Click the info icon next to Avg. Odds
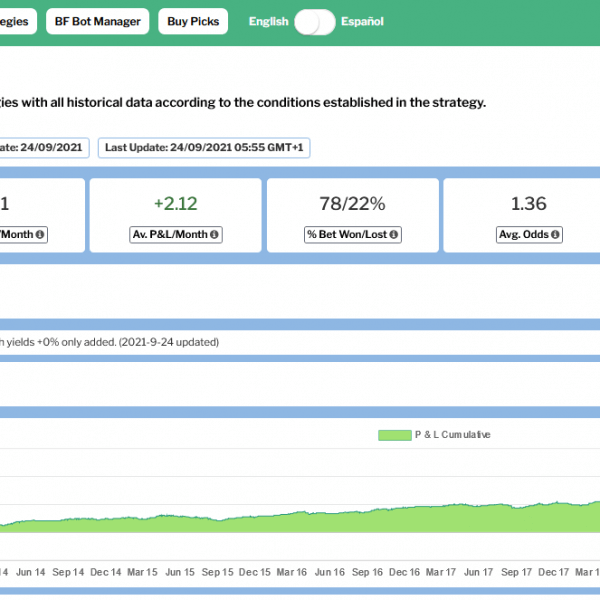This screenshot has width=600, height=600. (555, 234)
